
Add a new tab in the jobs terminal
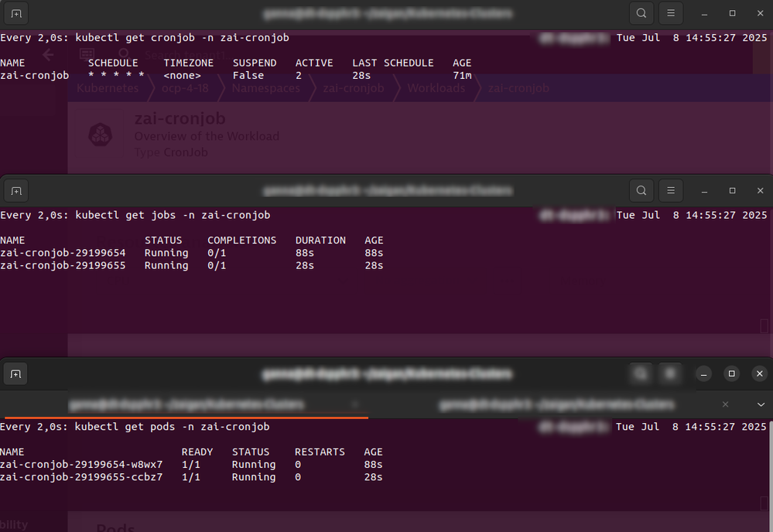[15, 190]
